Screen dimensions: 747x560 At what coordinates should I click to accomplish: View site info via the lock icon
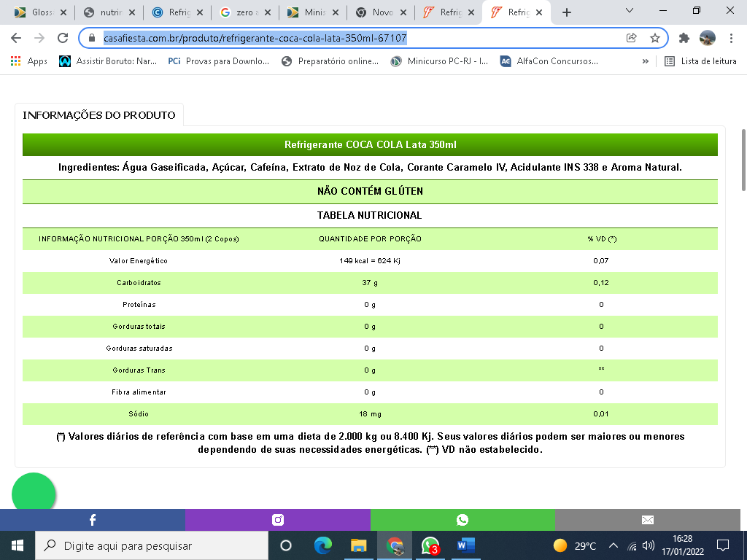pos(92,38)
